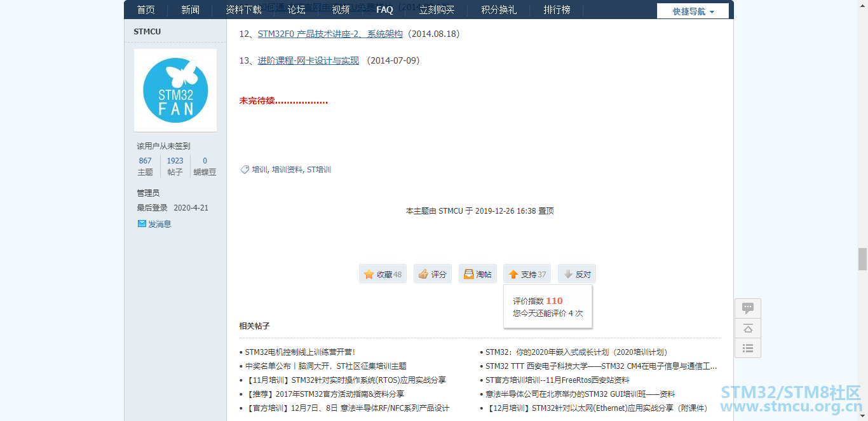The height and width of the screenshot is (421, 868).
Task: Open STM32电机控制线上训练营开营 related post
Action: tap(300, 352)
